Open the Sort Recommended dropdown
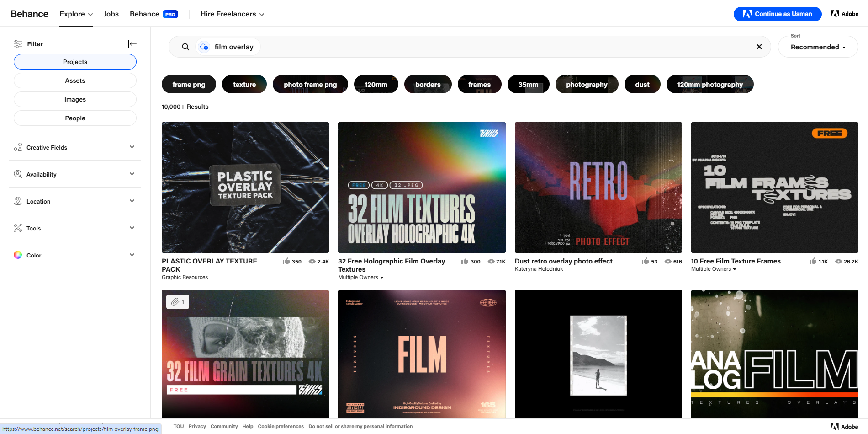 [x=817, y=47]
